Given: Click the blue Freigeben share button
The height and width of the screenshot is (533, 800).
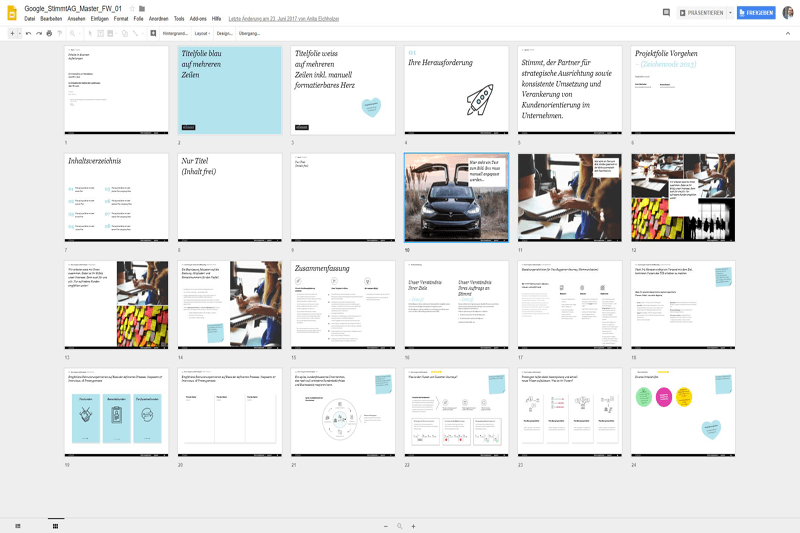Looking at the screenshot, I should point(756,13).
